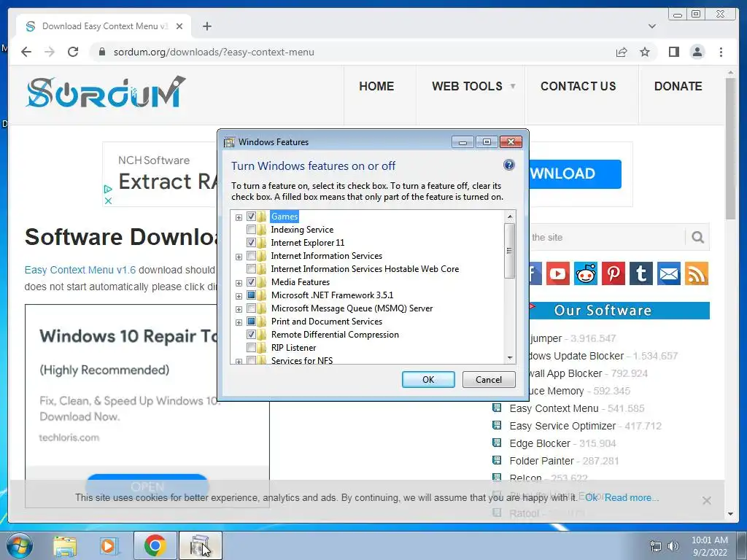Open Sordum RSS feed icon
747x560 pixels.
(x=697, y=273)
